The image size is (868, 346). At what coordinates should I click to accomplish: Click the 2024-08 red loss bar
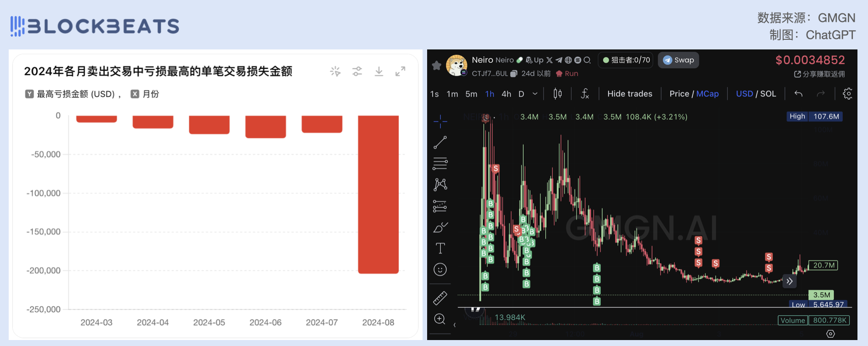click(x=378, y=195)
